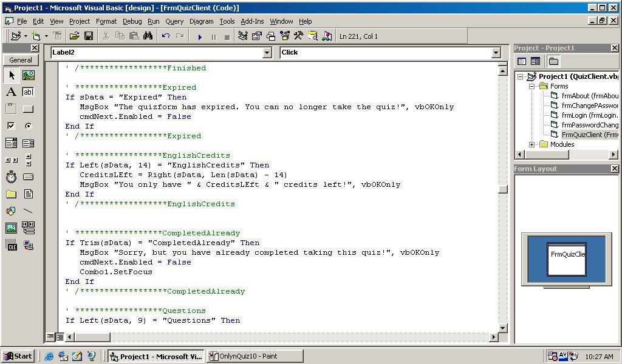Open the Debug menu
622x364 pixels.
[x=132, y=21]
